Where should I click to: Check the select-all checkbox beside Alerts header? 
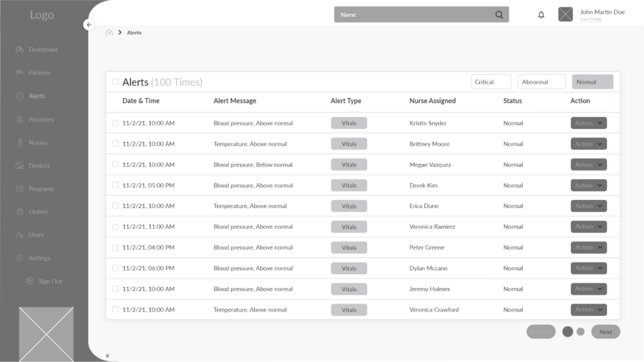click(x=115, y=82)
